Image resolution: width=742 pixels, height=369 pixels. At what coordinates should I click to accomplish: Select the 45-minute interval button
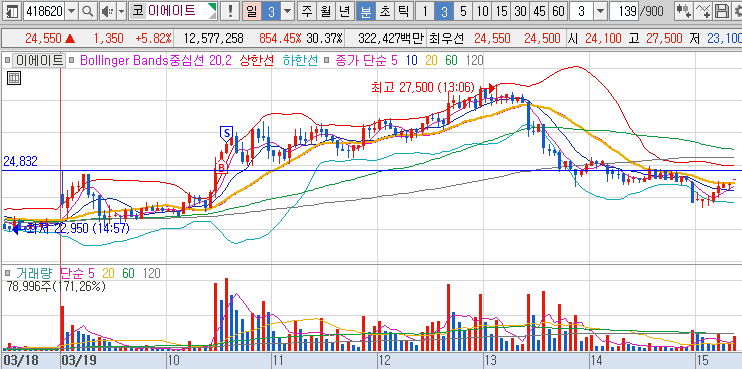pyautogui.click(x=540, y=11)
